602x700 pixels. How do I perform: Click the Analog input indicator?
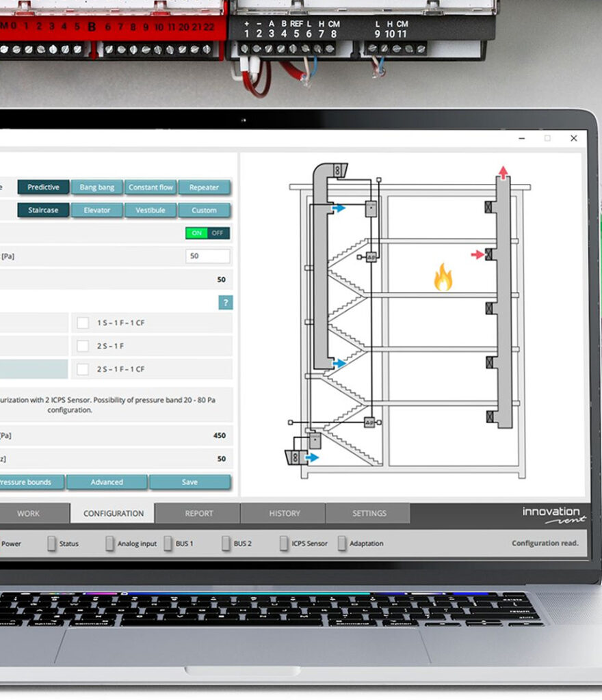(109, 543)
